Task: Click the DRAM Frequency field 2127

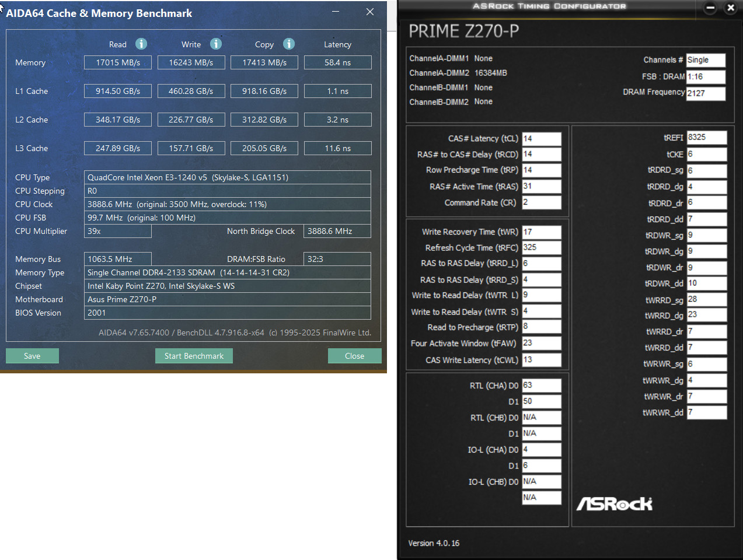Action: point(706,93)
